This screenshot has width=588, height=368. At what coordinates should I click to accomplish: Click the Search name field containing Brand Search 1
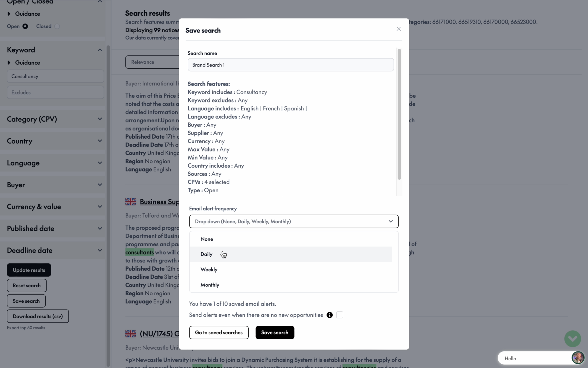click(290, 65)
